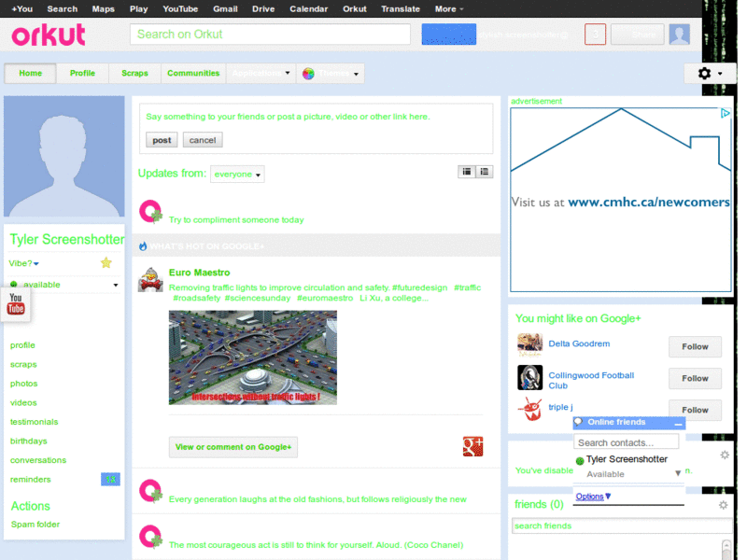Minimize the Online friends chat panel
Viewport: 747px width, 560px height.
point(679,424)
